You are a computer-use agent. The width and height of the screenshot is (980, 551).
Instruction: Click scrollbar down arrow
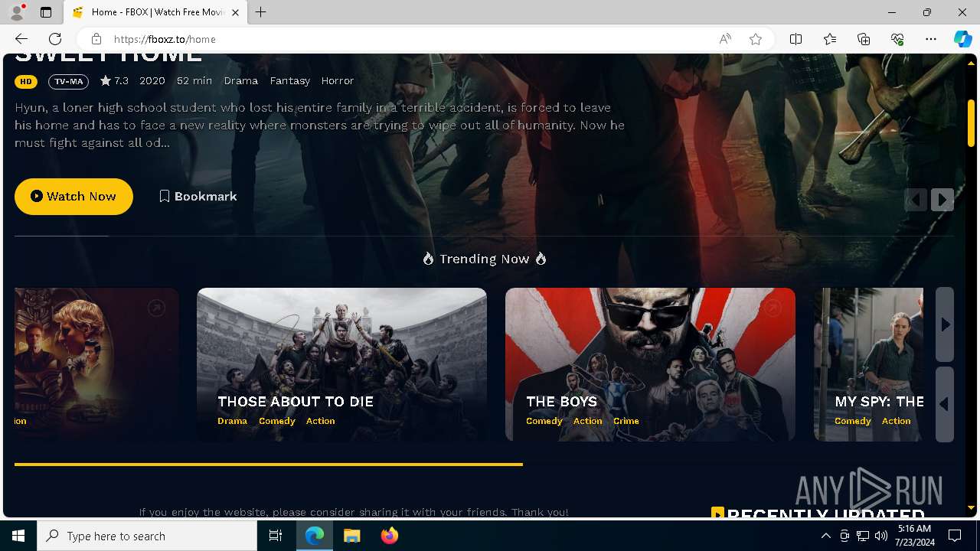[x=971, y=508]
